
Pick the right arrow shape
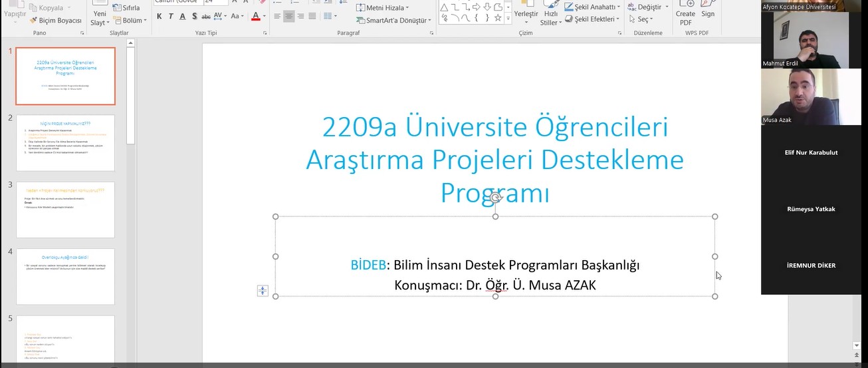click(x=477, y=7)
